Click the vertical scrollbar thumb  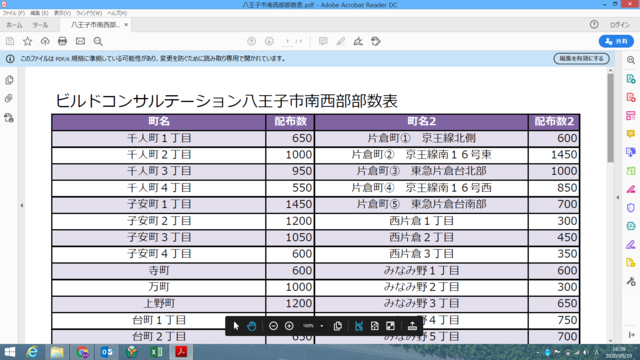[610, 118]
